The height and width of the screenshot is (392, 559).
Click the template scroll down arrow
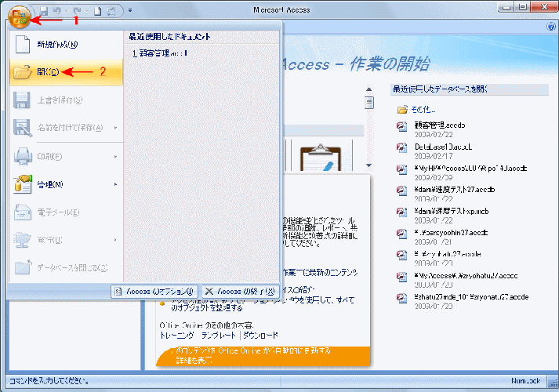click(369, 165)
